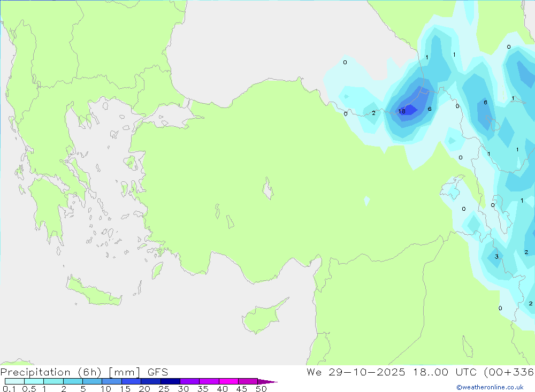Click the legend tick label '40'
The image size is (535, 392).
223,389
